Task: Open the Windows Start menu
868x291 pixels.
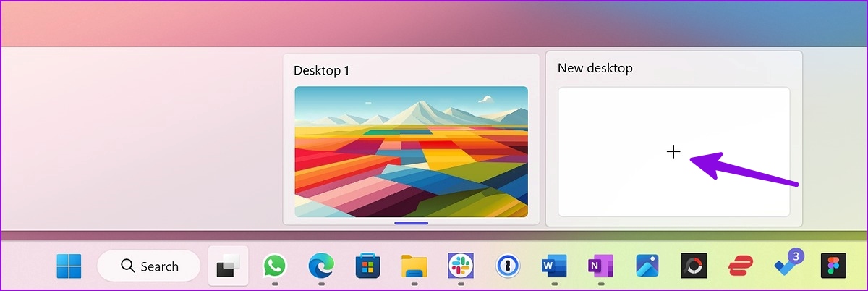Action: point(69,266)
